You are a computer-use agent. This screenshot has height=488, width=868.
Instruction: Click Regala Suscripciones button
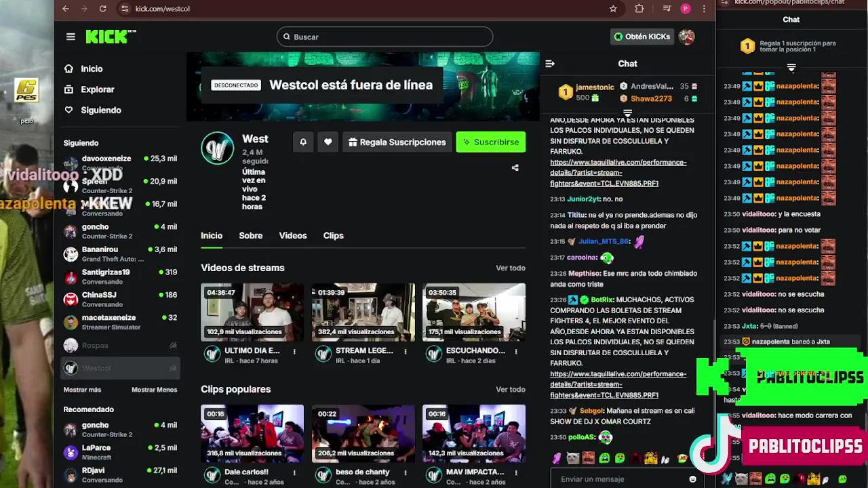pos(397,142)
